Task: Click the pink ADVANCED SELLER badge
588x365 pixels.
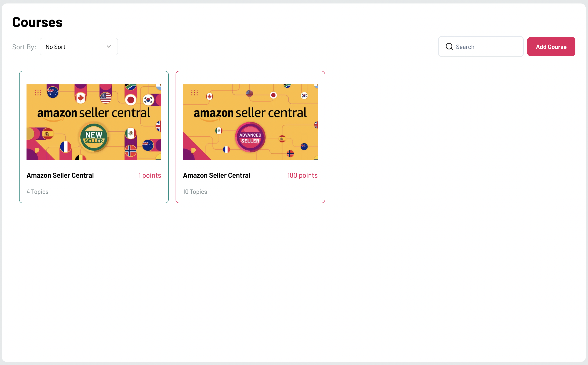Action: 250,138
